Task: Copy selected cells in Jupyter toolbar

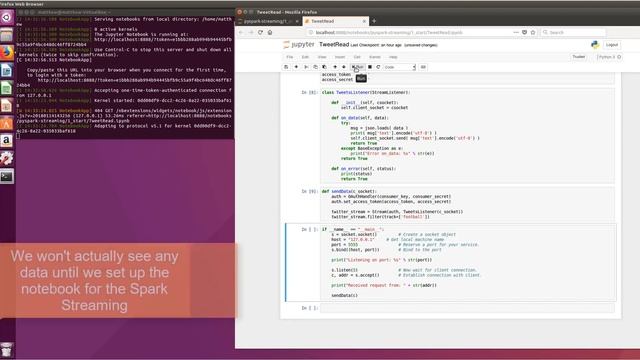Action: coord(316,67)
